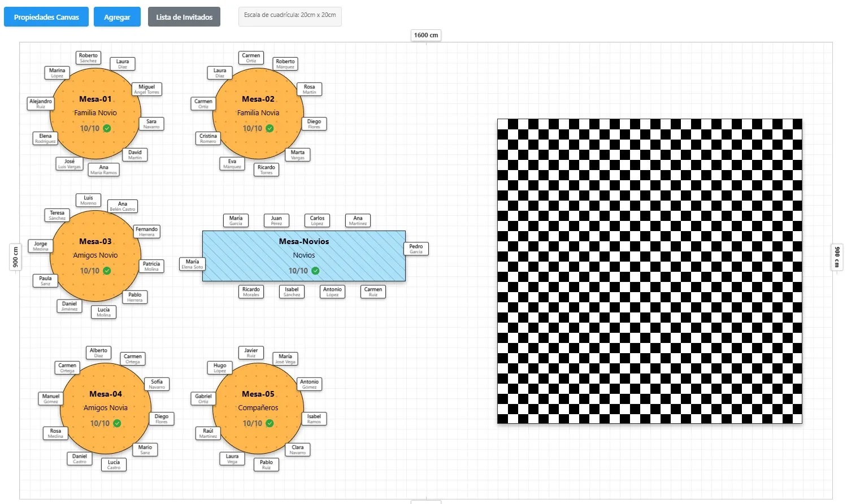Open Propiedades Canvas
The width and height of the screenshot is (847, 504).
(x=46, y=17)
